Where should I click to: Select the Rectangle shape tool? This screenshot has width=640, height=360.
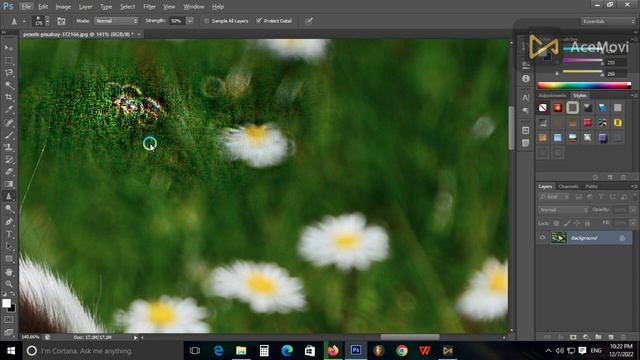click(9, 259)
